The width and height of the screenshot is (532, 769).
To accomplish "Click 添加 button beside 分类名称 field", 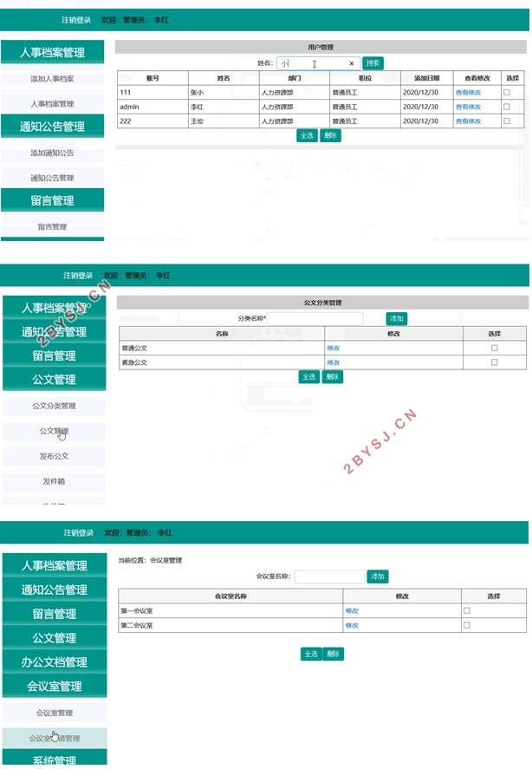I will 397,319.
